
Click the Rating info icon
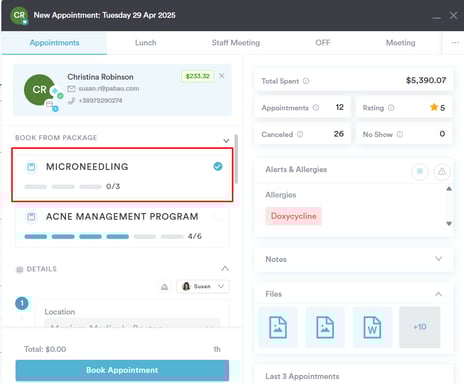click(391, 108)
